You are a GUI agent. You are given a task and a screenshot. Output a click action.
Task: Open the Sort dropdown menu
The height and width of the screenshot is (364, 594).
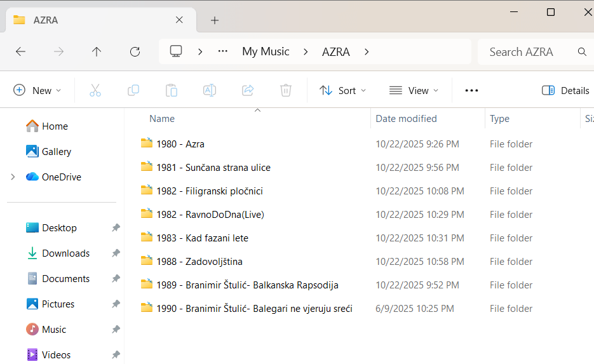coord(343,91)
